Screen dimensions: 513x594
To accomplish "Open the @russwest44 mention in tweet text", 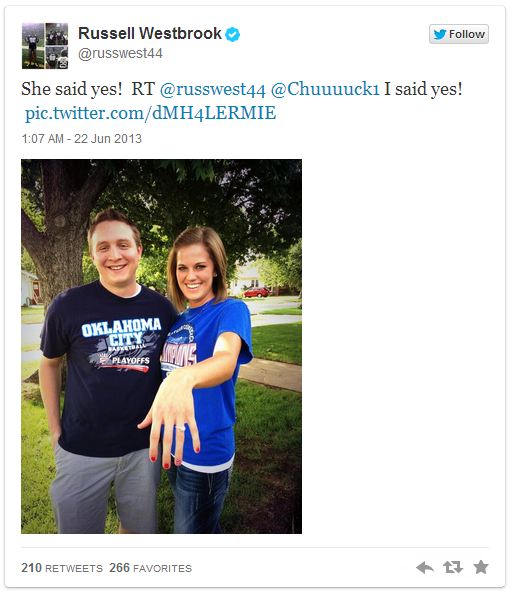I will click(213, 89).
